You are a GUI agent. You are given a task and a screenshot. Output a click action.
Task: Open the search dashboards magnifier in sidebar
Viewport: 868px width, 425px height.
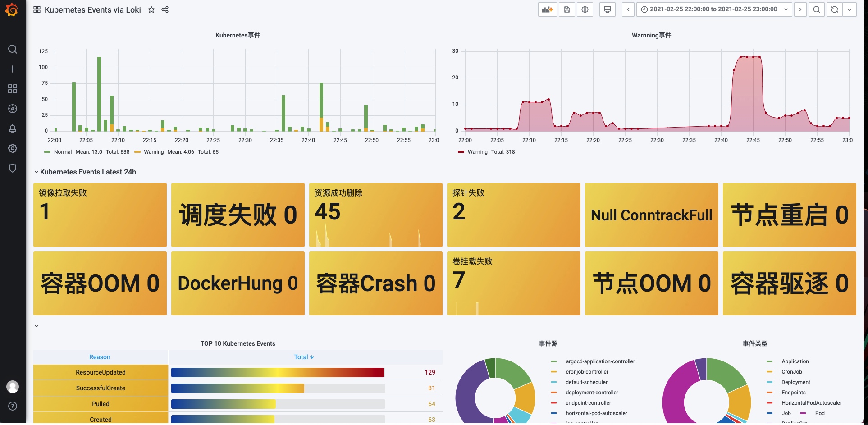click(13, 49)
